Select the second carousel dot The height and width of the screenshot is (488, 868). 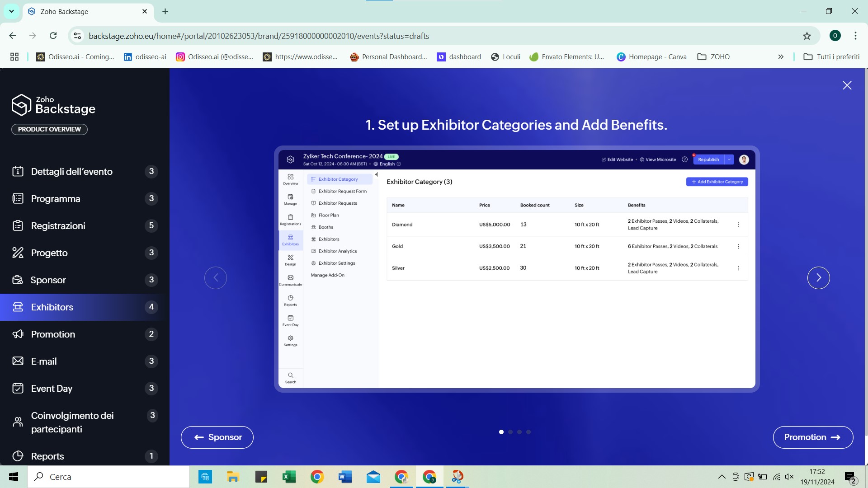coord(510,432)
